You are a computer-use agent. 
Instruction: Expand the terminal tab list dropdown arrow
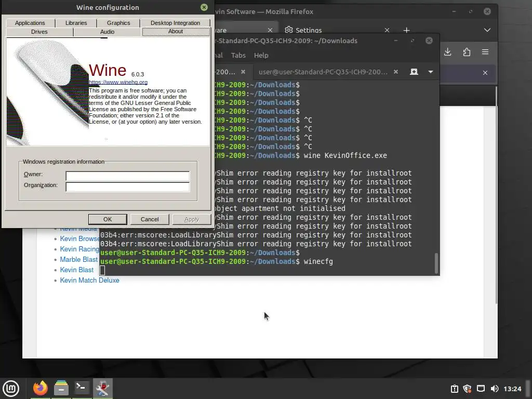tap(431, 72)
